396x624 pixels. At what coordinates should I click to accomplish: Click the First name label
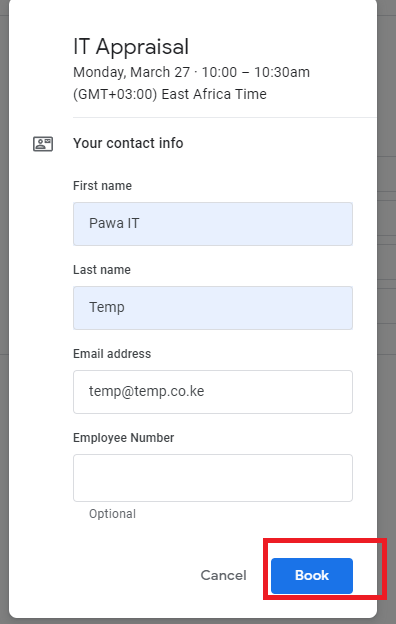click(102, 186)
